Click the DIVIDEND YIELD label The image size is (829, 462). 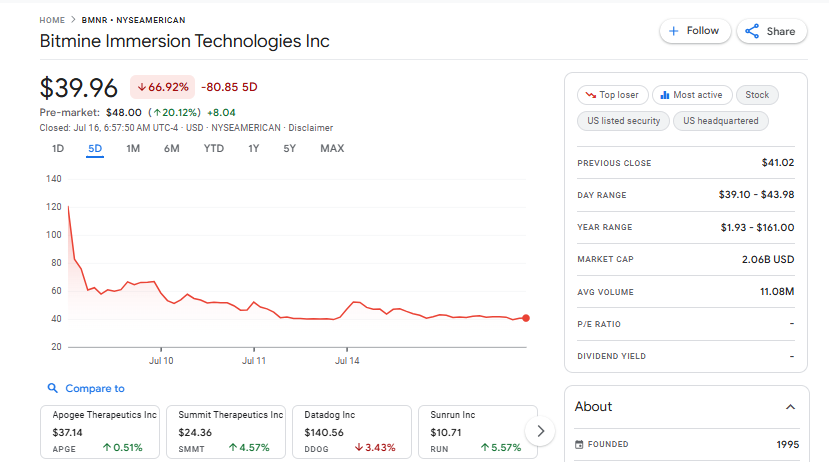pyautogui.click(x=612, y=356)
